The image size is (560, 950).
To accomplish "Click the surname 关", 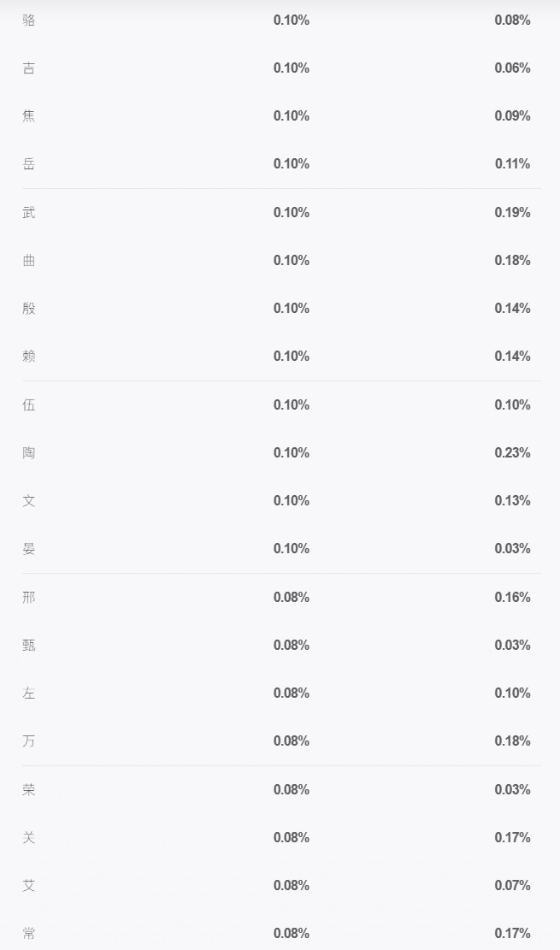I will tap(29, 837).
